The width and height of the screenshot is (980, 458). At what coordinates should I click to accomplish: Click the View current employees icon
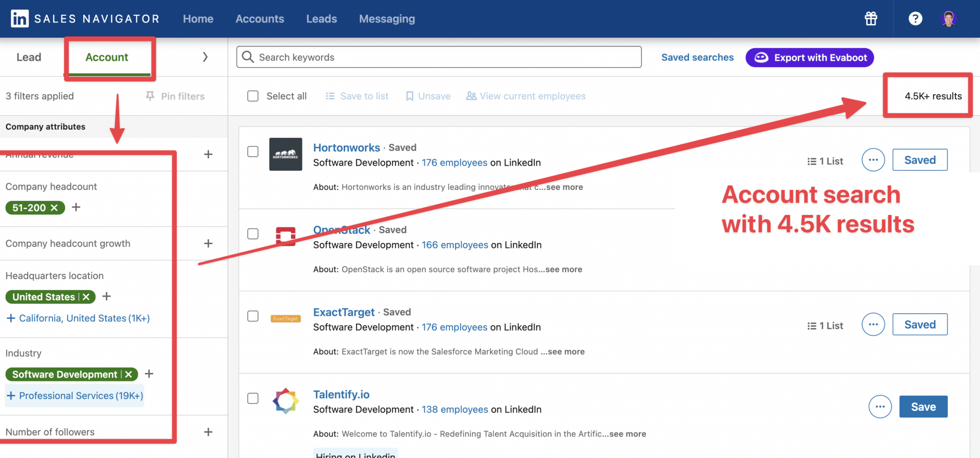(471, 96)
